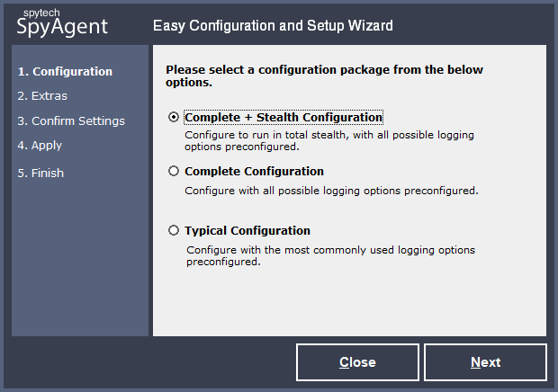
Task: Click the most commonly used logging options description
Action: [x=330, y=255]
